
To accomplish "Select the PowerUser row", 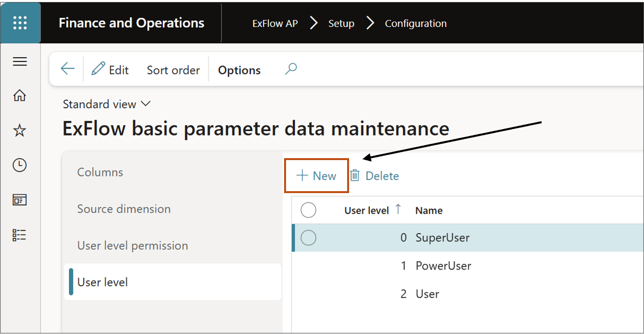I will pos(468,266).
